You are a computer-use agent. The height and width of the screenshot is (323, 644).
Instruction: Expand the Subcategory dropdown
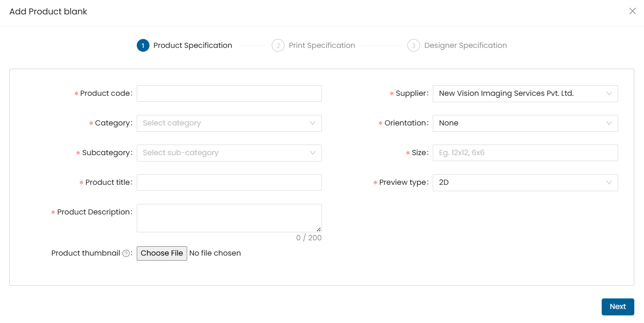[229, 153]
